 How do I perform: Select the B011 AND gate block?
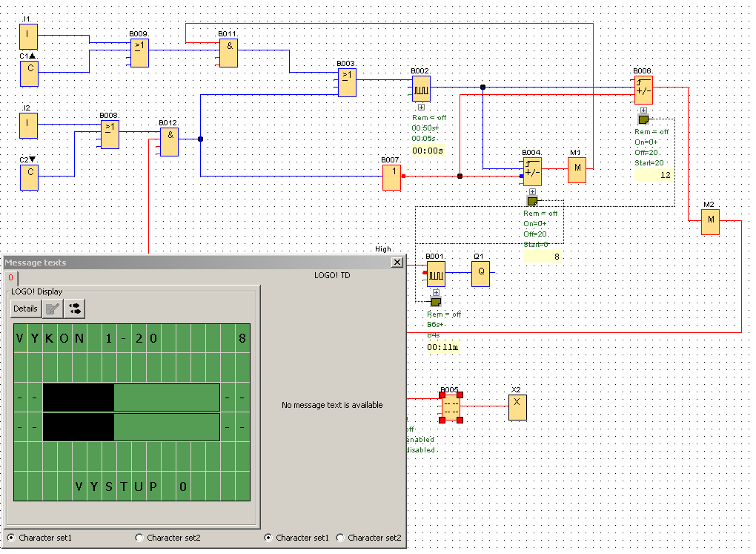[228, 53]
